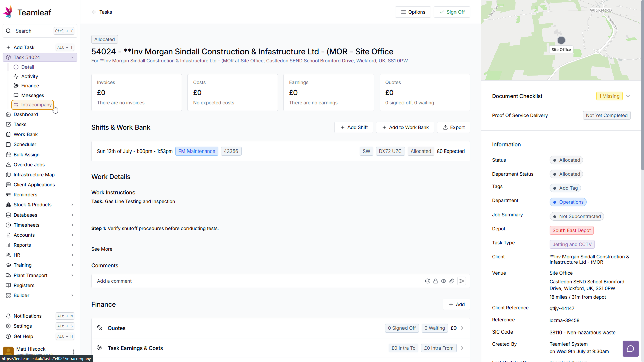Click the back arrow next to Tasks
The image size is (644, 362).
94,12
